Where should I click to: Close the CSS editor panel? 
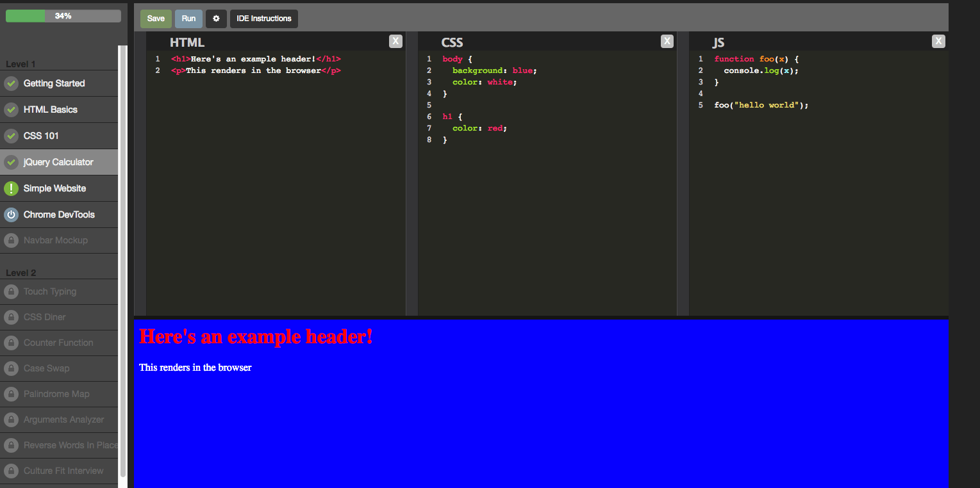[x=667, y=42]
